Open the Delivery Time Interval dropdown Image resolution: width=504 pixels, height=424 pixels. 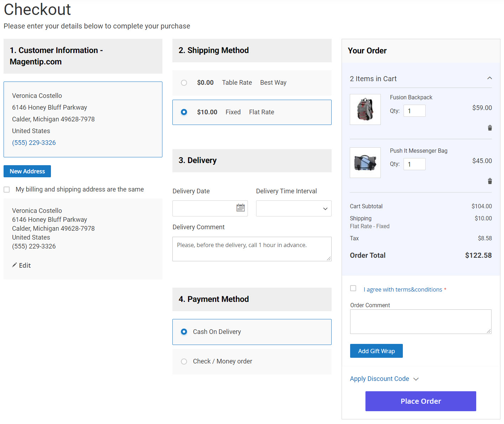293,208
